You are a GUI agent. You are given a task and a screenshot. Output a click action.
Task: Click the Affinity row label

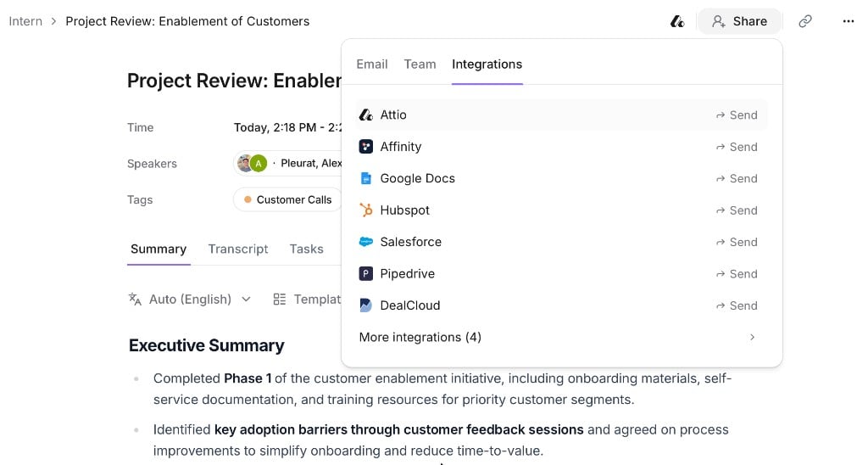401,147
